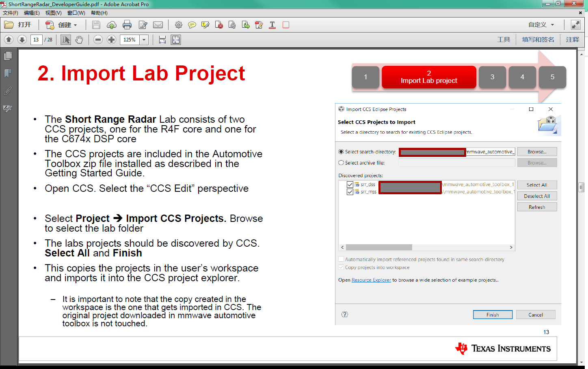Click the 打开 open file button

pyautogui.click(x=18, y=25)
